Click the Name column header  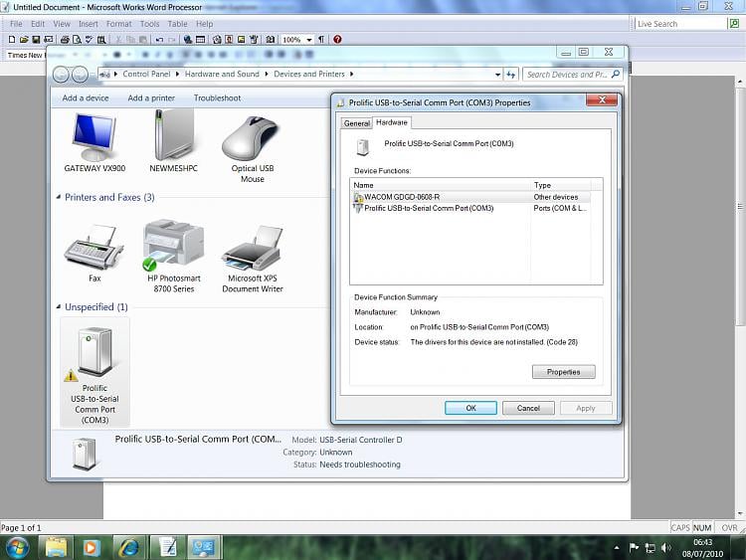[x=441, y=185]
